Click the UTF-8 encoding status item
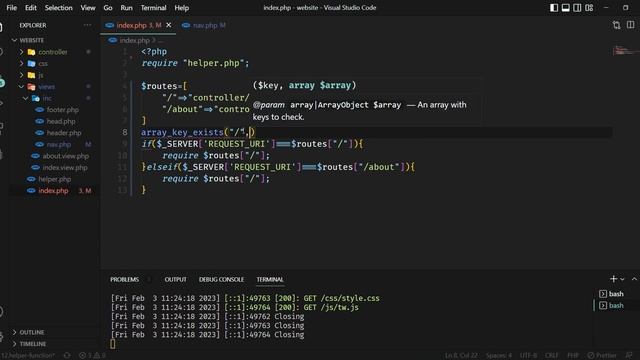The height and width of the screenshot is (360, 640). 529,356
